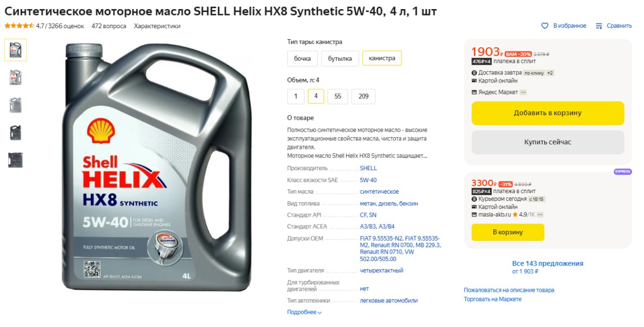Image resolution: width=644 pixels, height=327 pixels.
Task: Open ellipsis menu next to masla-akb.ru rating
Action: pos(540,214)
